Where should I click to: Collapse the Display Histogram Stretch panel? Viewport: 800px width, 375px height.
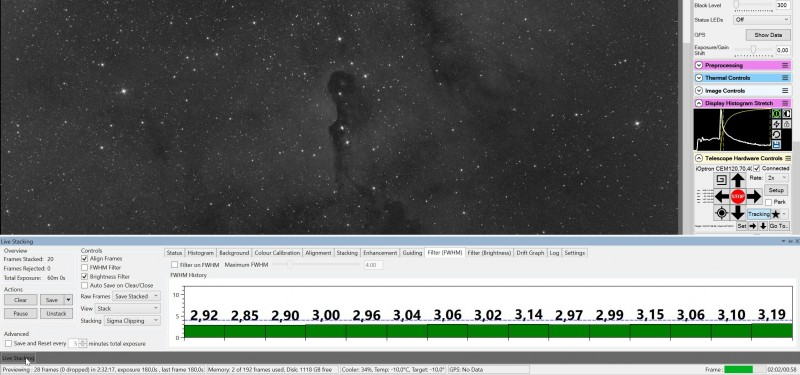point(699,103)
